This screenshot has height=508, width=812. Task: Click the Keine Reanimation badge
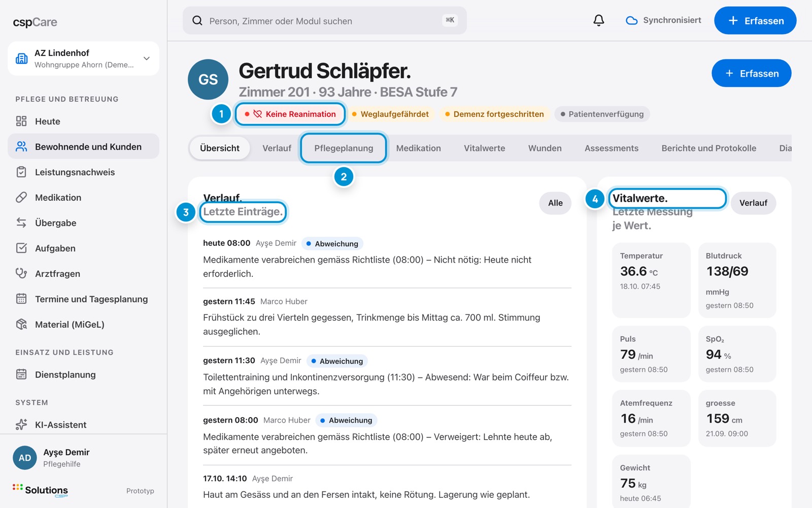coord(290,114)
